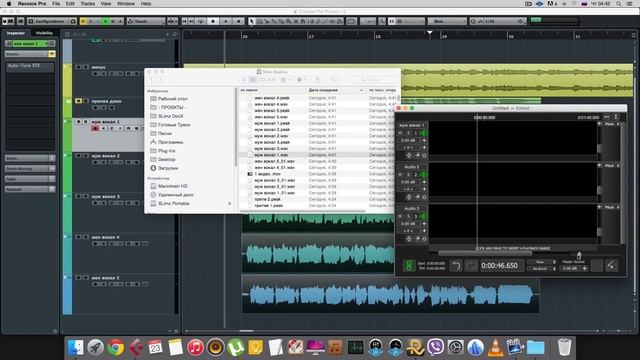Viewport: 640px width, 360px height.
Task: Click the playback range strip in Revoice
Action: tap(513, 248)
